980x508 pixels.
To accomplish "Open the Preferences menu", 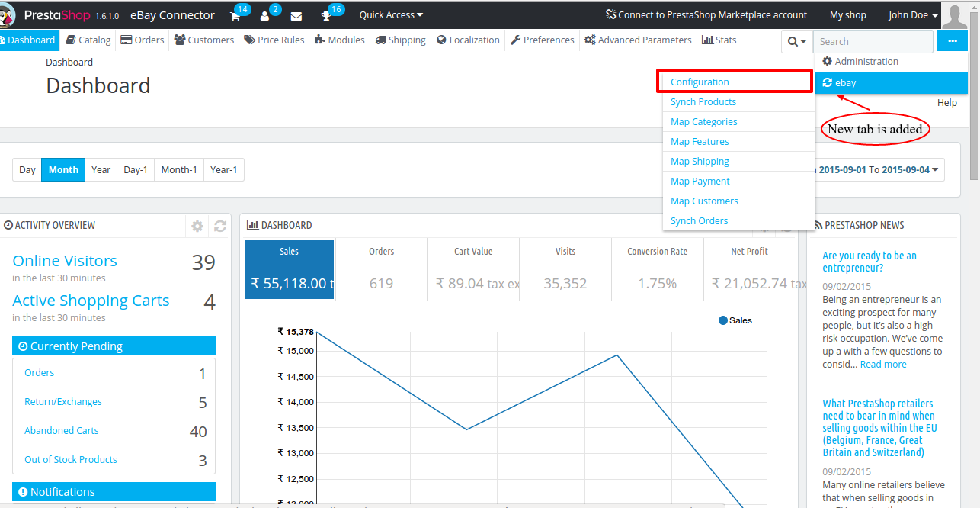I will (543, 40).
